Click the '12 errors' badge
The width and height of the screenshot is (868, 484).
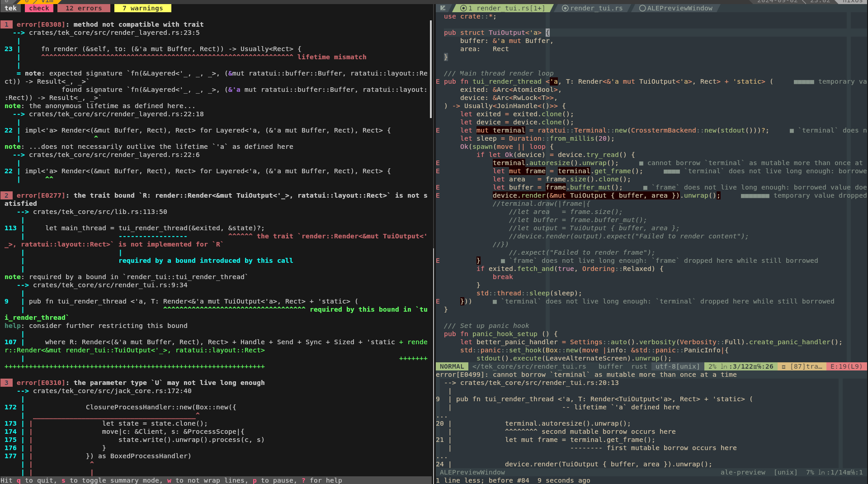click(84, 8)
